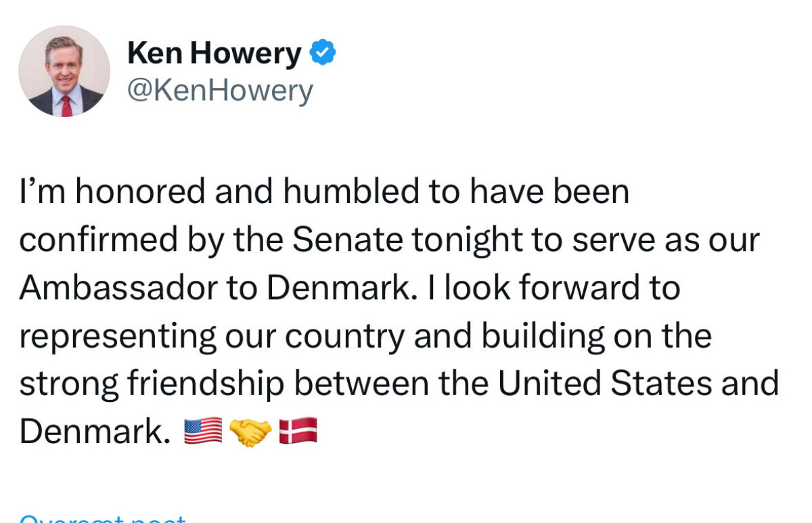The height and width of the screenshot is (523, 812).
Task: Click the words "United States" in the post
Action: click(604, 383)
